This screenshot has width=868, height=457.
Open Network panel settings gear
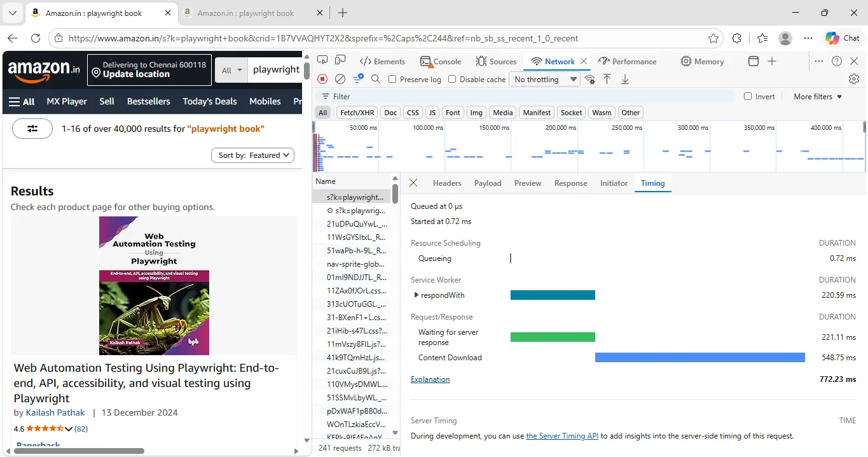(854, 79)
